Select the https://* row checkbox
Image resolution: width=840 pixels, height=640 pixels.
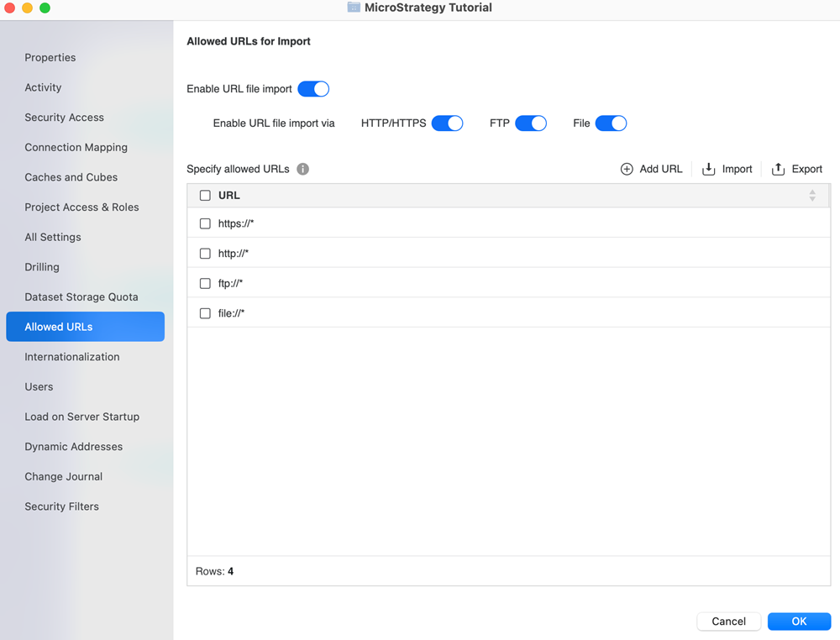[205, 224]
